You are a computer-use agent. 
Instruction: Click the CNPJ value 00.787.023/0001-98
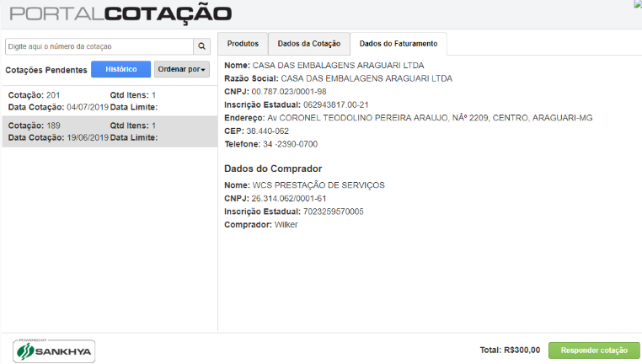[x=289, y=92]
